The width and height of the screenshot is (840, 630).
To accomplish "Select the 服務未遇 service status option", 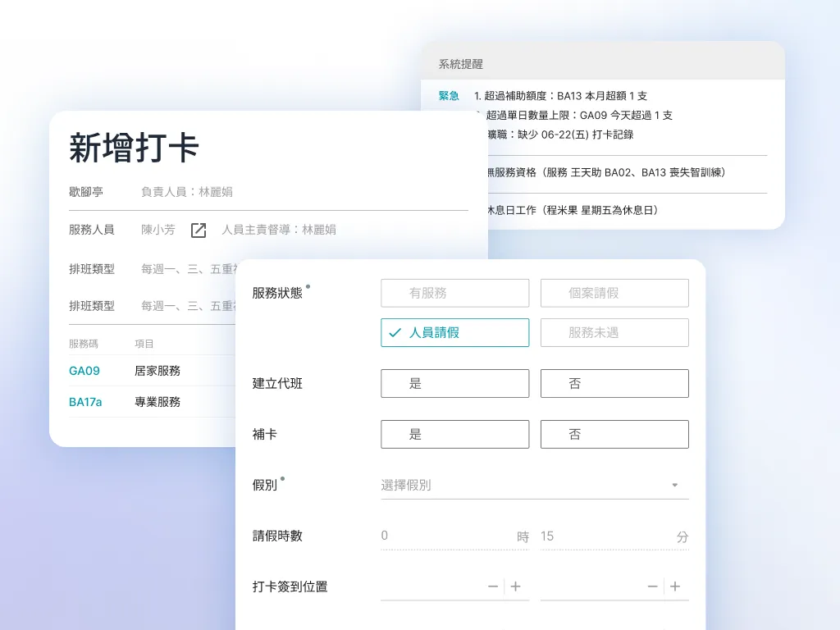I will click(614, 333).
